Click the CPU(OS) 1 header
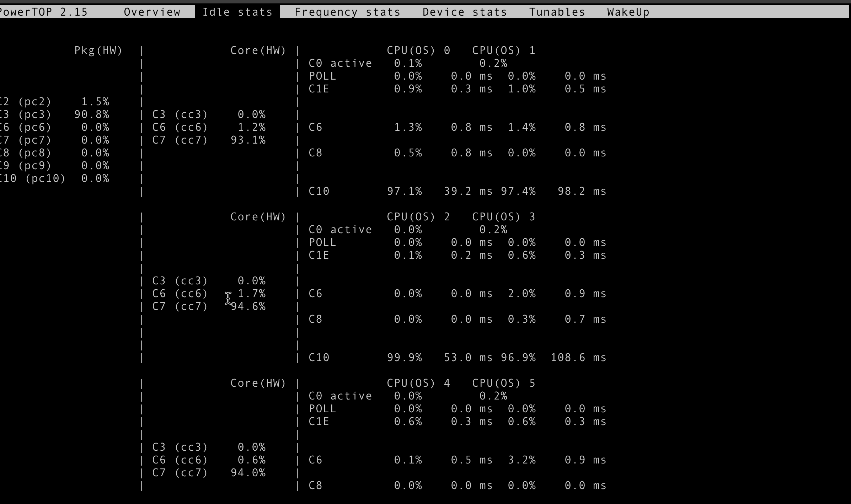 pyautogui.click(x=504, y=50)
